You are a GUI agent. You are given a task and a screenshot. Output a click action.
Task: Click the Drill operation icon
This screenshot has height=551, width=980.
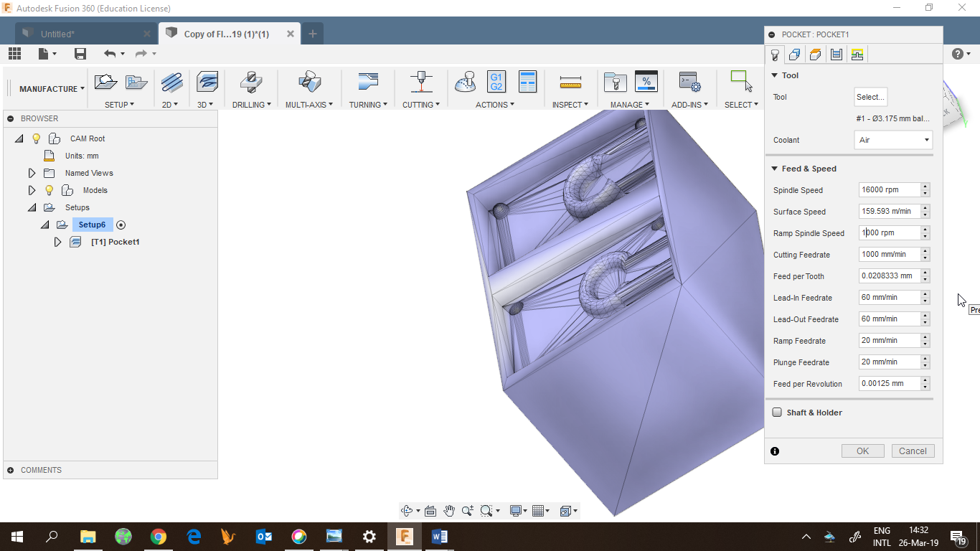click(251, 82)
